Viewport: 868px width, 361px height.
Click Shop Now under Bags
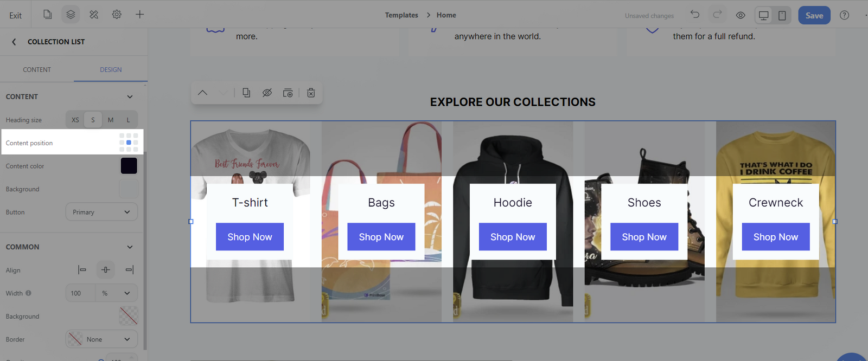pyautogui.click(x=381, y=237)
